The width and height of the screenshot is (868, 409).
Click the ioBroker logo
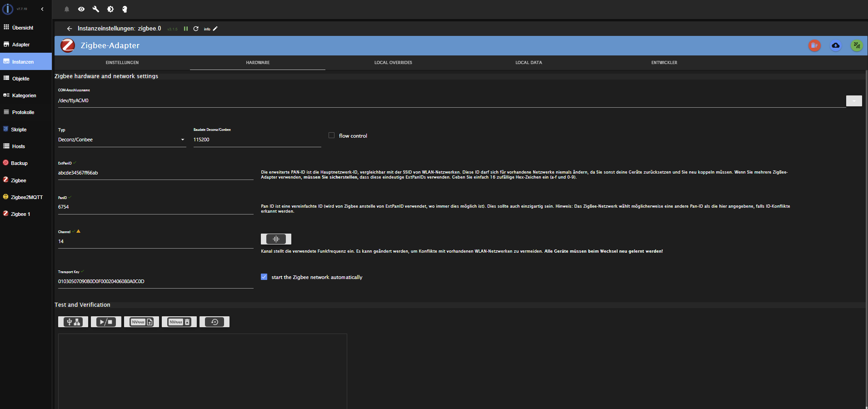[8, 9]
